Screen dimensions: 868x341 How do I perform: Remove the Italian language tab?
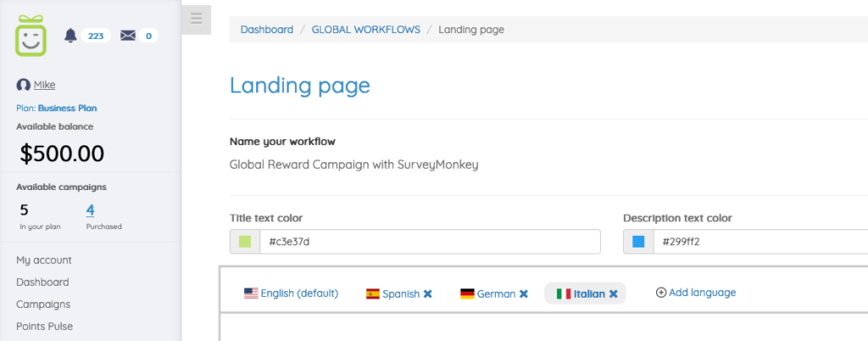pos(614,293)
